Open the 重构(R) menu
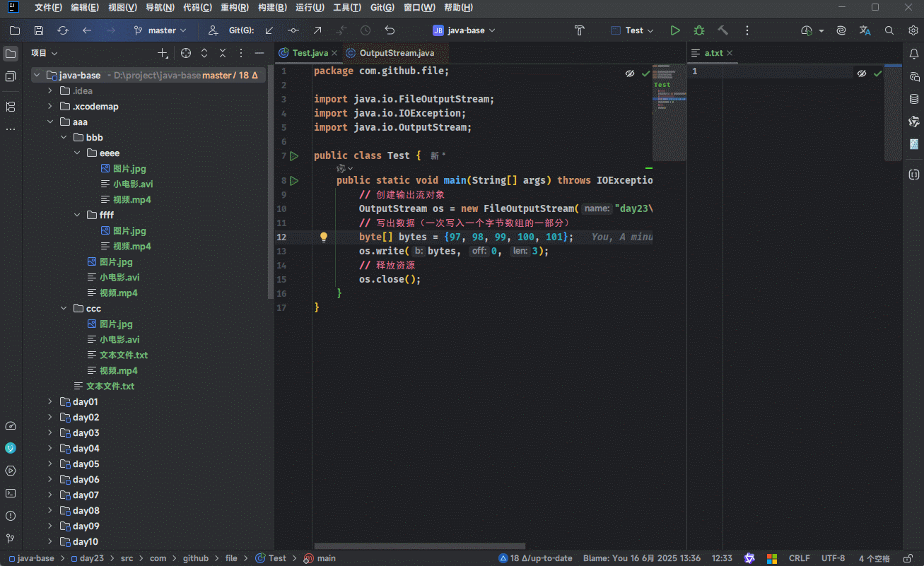924x566 pixels. coord(234,8)
